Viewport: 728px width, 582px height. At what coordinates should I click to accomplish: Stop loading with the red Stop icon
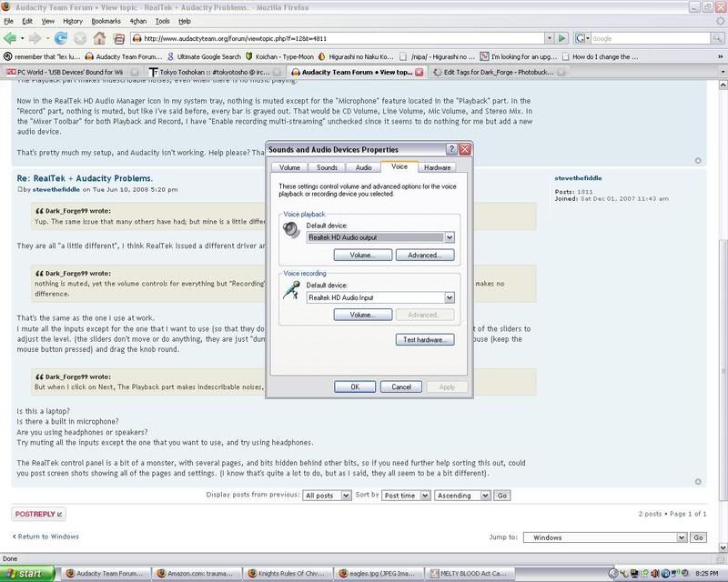click(x=79, y=38)
